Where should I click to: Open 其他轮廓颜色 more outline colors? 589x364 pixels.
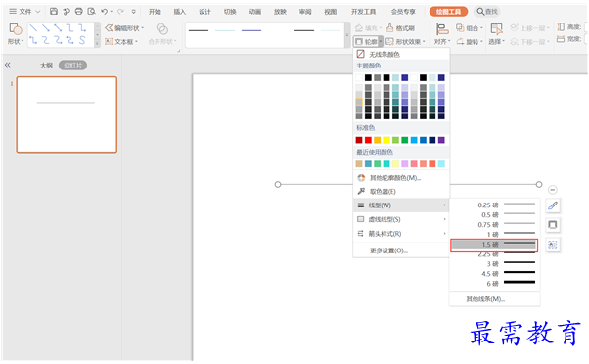click(x=401, y=178)
